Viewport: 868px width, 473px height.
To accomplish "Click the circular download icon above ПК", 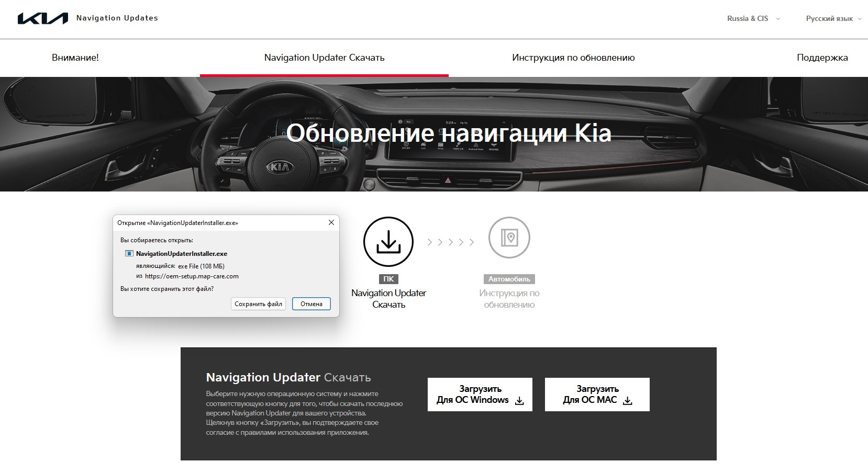I will tap(388, 242).
